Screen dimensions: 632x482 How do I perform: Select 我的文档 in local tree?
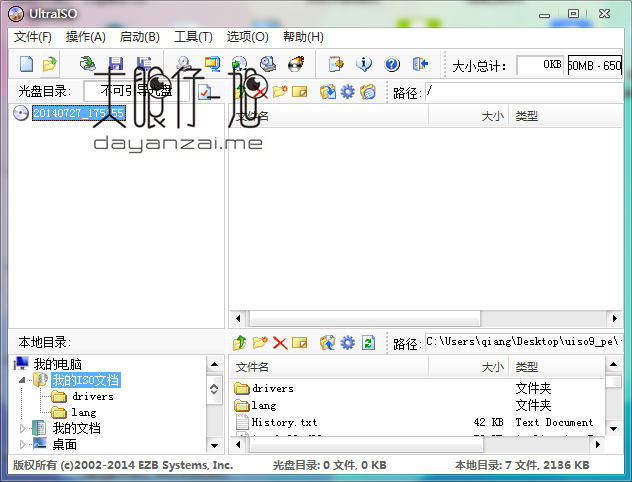click(x=77, y=428)
